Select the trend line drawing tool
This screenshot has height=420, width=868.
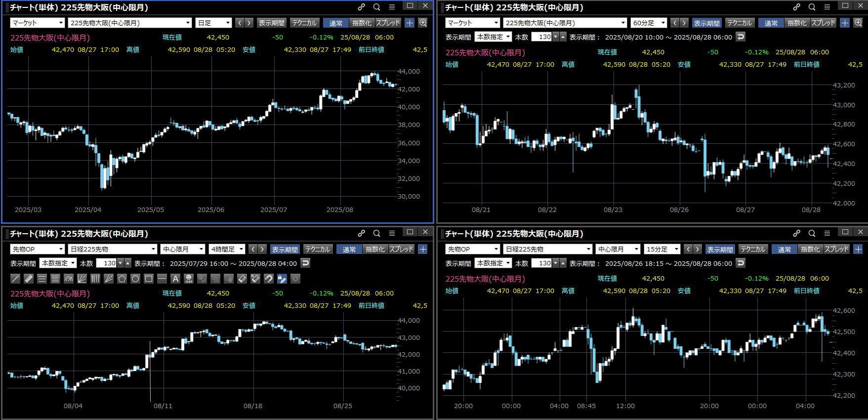click(x=15, y=279)
